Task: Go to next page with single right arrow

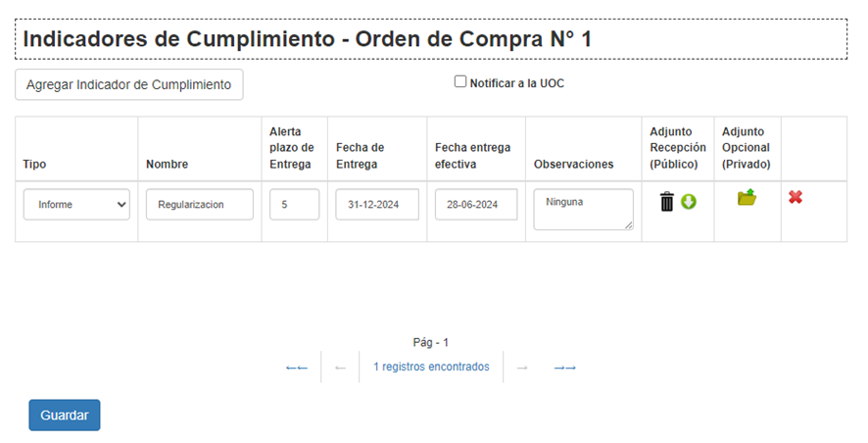Action: point(522,367)
